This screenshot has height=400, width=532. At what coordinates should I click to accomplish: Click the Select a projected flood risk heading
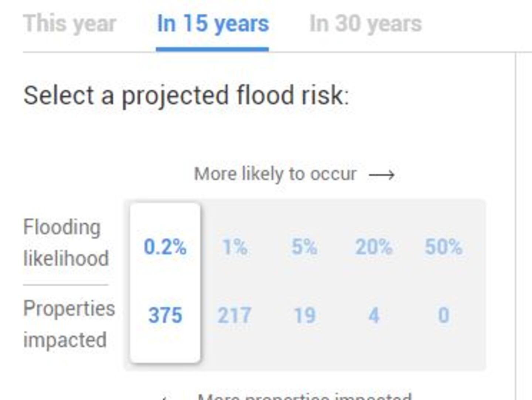pos(186,96)
